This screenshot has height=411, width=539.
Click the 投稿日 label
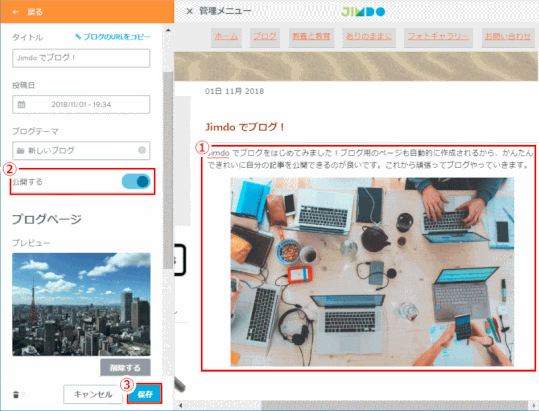pyautogui.click(x=23, y=85)
